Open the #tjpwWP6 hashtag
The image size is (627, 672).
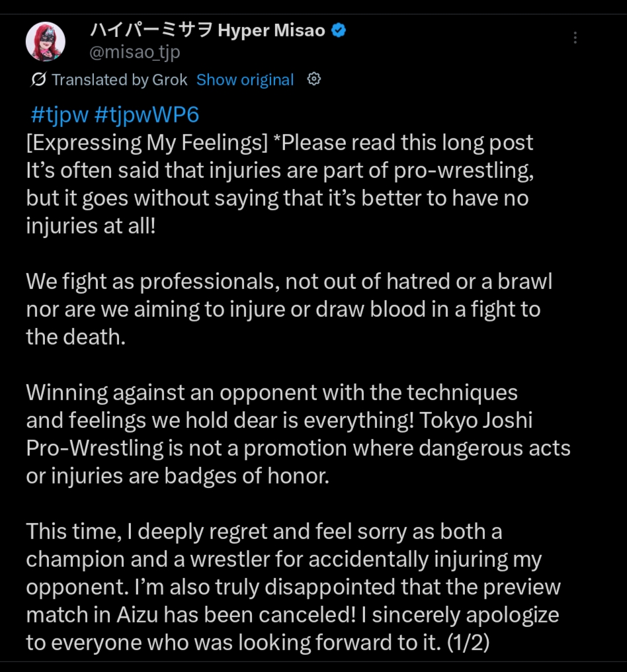147,115
